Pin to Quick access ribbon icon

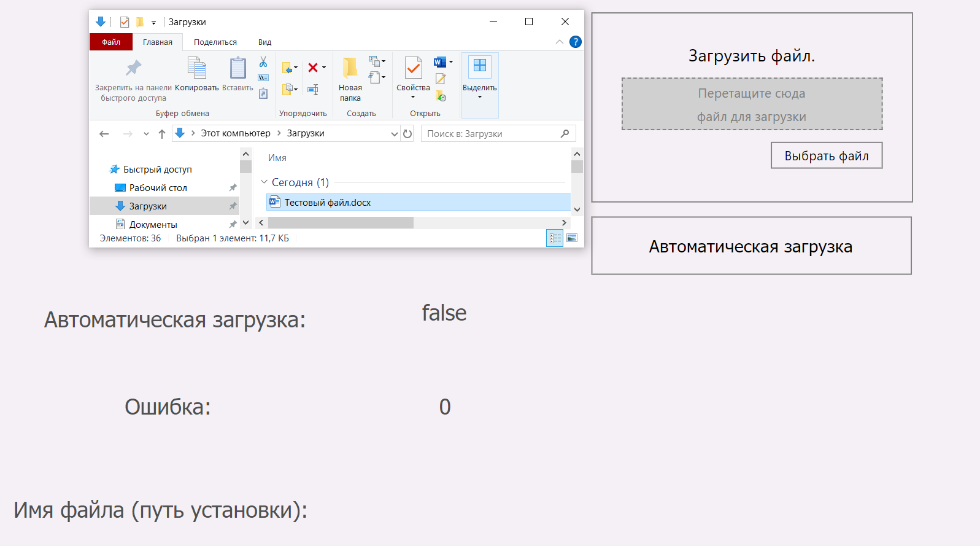coord(133,68)
